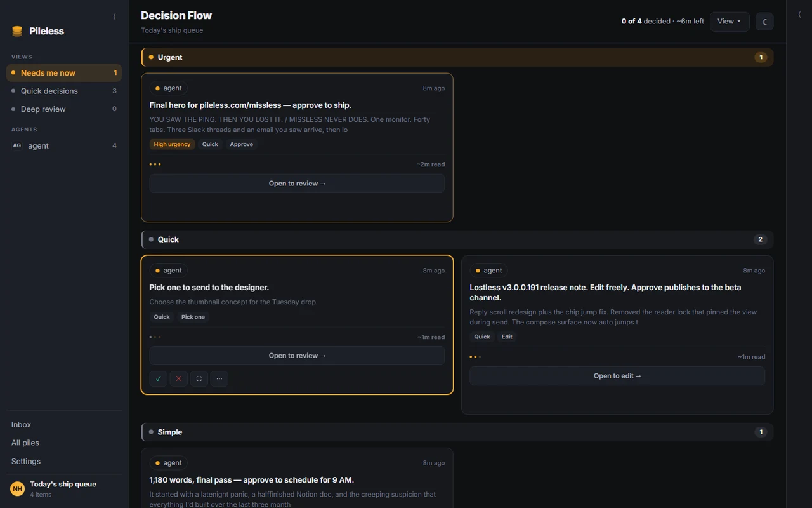Click agent chip on missless hero card
The width and height of the screenshot is (812, 508).
tap(169, 88)
